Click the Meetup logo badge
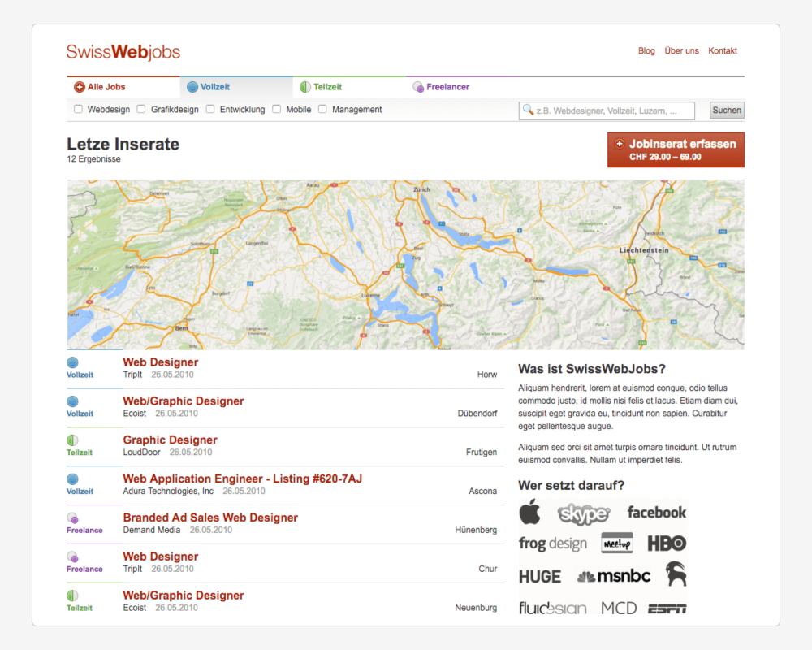812x650 pixels. point(617,544)
